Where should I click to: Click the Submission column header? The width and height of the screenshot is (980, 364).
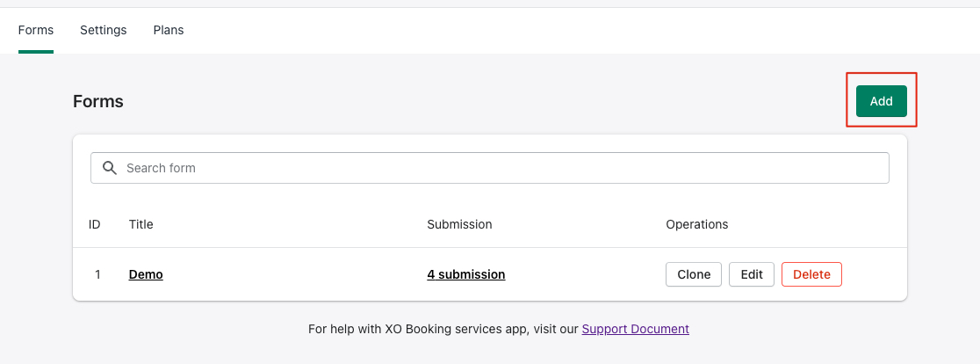(459, 224)
